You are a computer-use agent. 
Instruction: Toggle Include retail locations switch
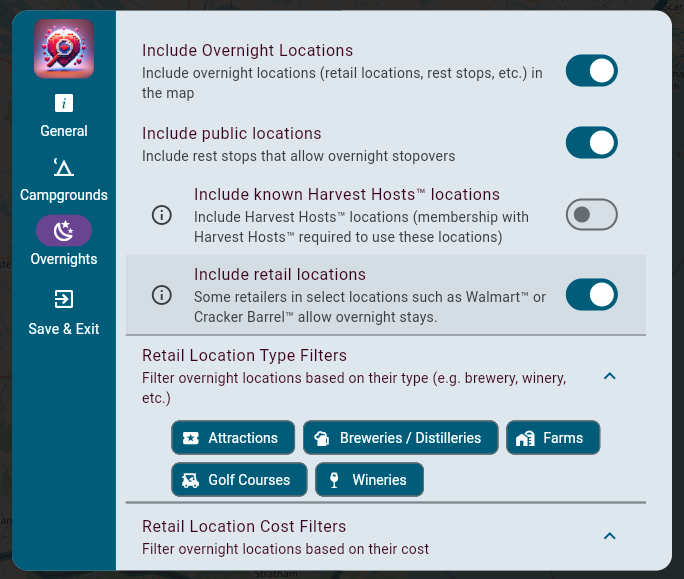tap(591, 295)
